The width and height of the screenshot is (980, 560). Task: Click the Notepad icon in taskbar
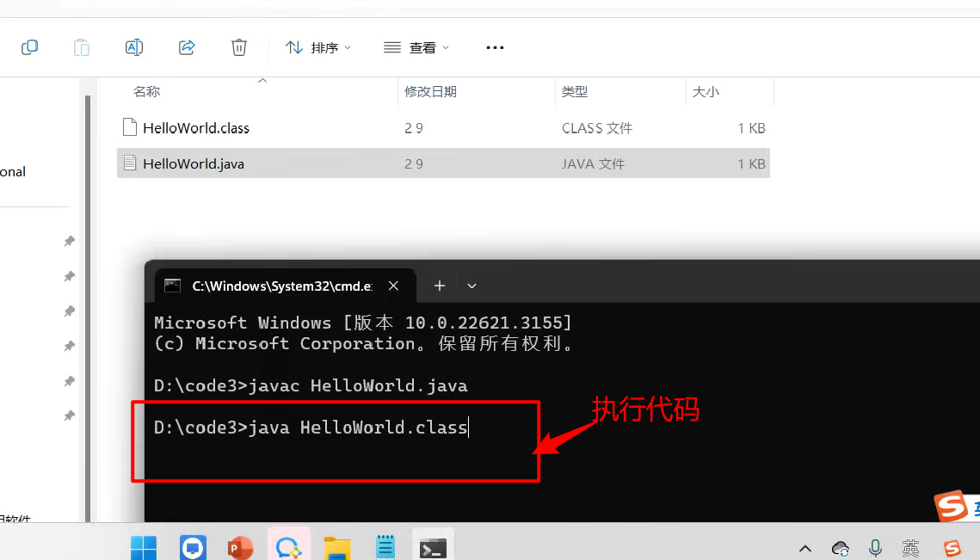click(385, 547)
